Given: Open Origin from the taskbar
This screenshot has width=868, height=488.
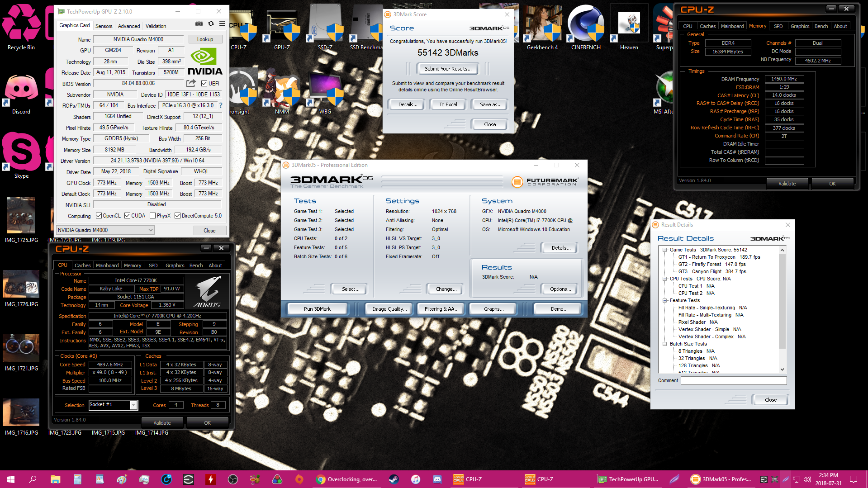Looking at the screenshot, I should 299,479.
